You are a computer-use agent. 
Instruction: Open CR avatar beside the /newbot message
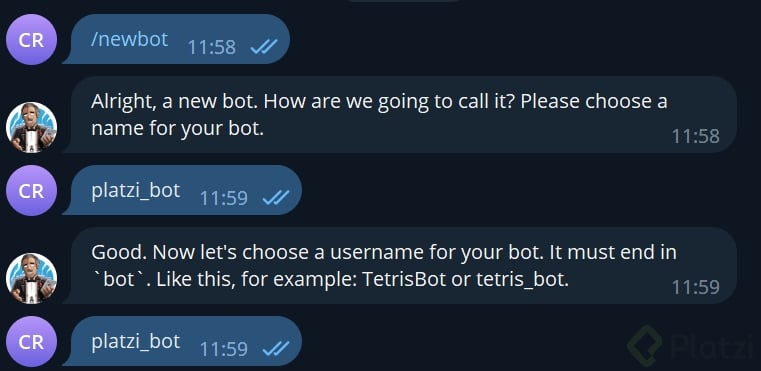pos(32,40)
